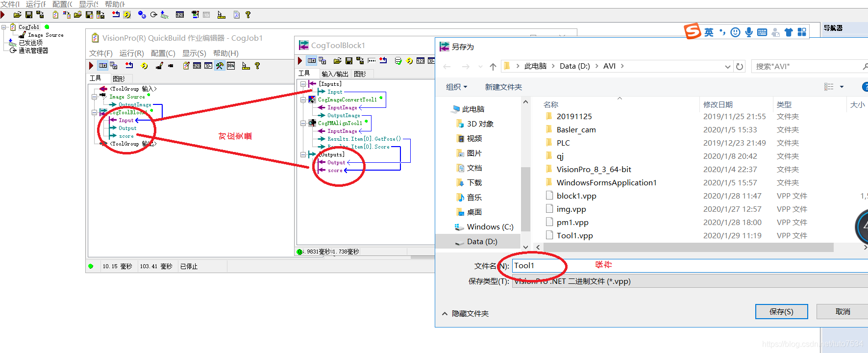
Task: Click the yellow continuous-run loop icon in main toolbar
Action: coord(127,15)
